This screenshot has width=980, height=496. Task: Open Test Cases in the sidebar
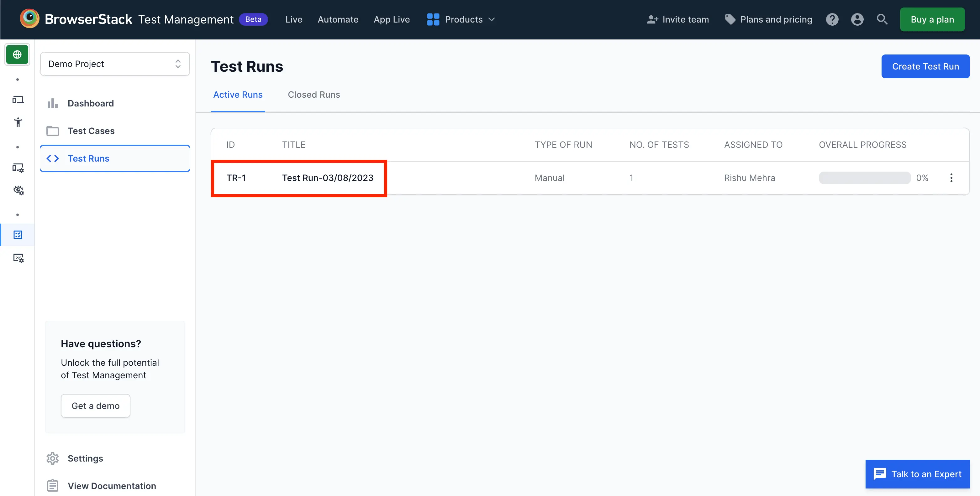91,131
